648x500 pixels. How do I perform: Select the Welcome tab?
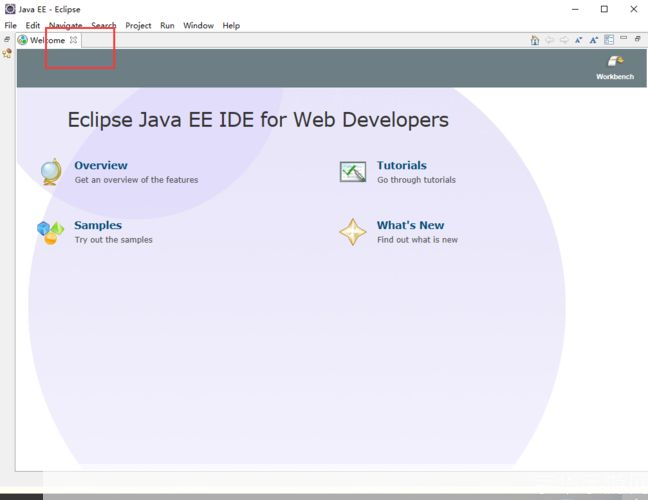(48, 40)
